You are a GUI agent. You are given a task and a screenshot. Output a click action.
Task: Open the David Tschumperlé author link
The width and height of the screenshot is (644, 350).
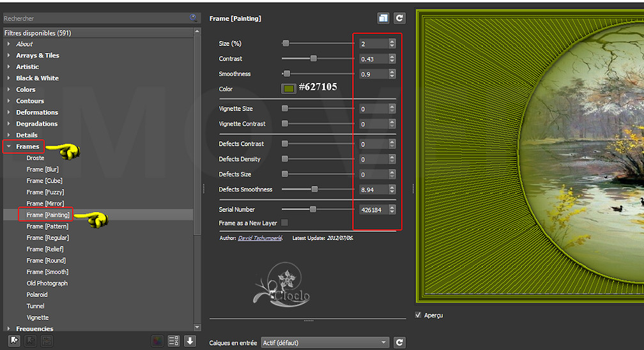tap(263, 238)
